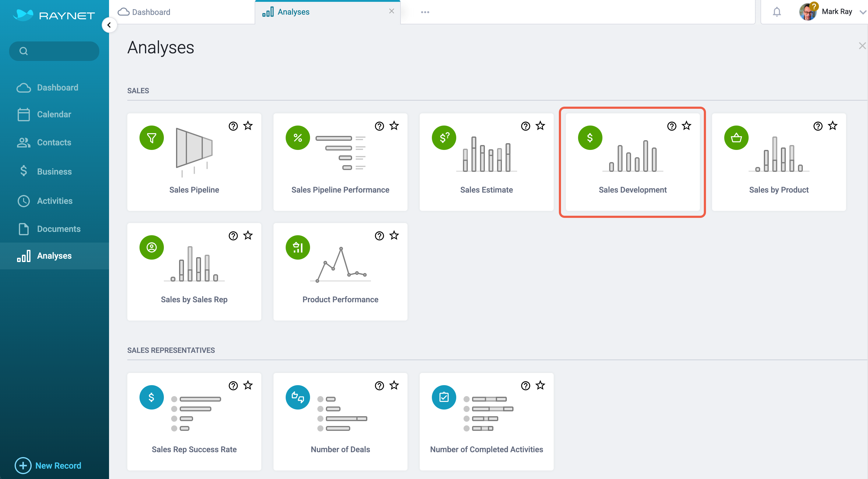Open notifications bell

777,12
